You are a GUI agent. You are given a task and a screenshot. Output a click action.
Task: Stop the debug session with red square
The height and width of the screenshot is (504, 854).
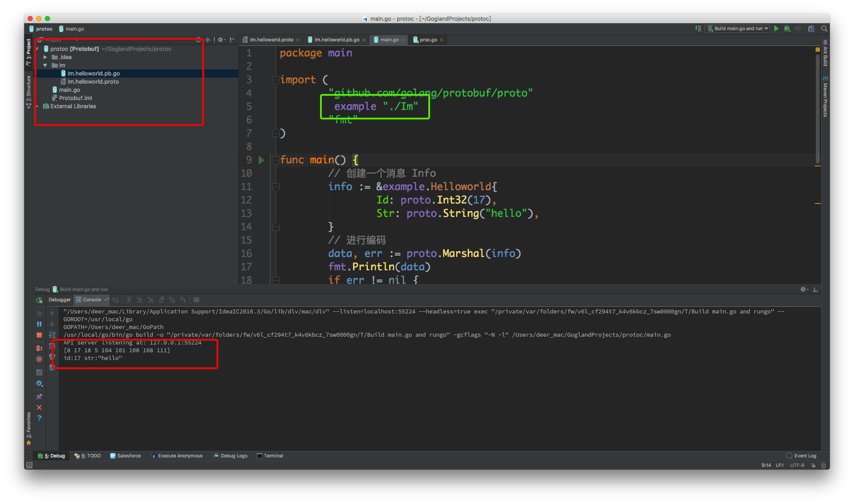point(39,335)
